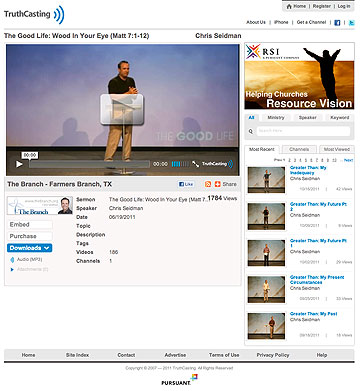Click the Embed field
The height and width of the screenshot is (391, 360).
(29, 225)
